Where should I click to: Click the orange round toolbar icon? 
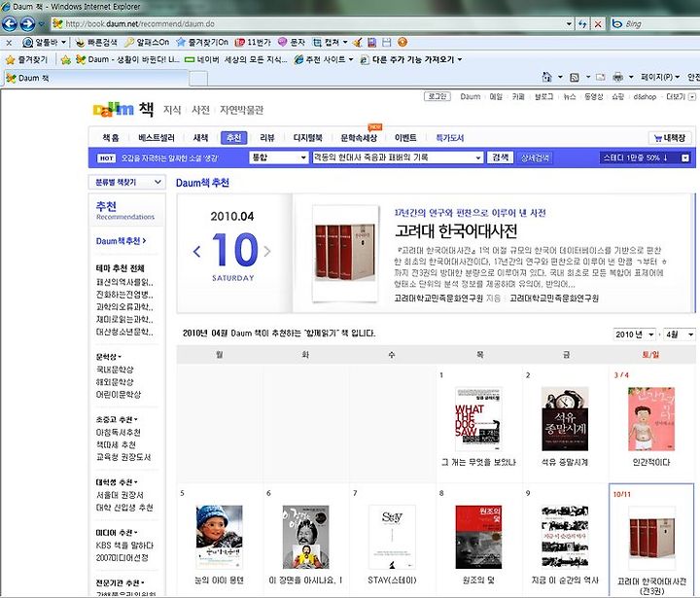402,43
